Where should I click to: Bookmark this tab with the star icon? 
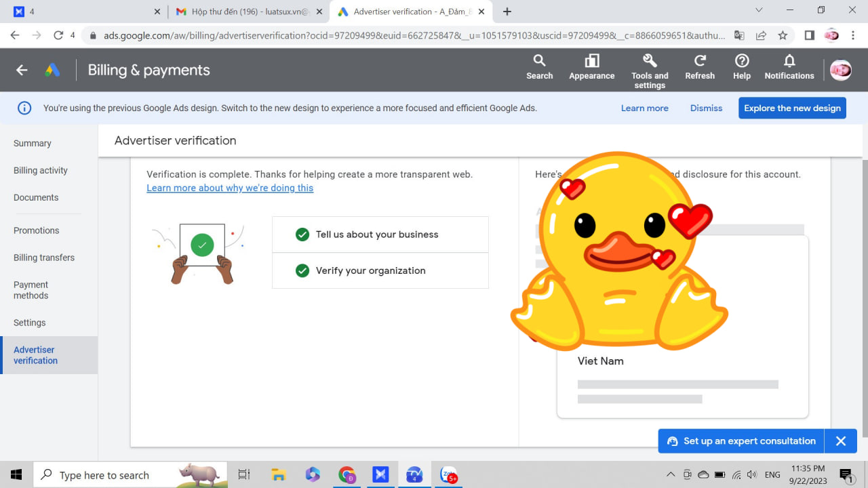(x=783, y=35)
